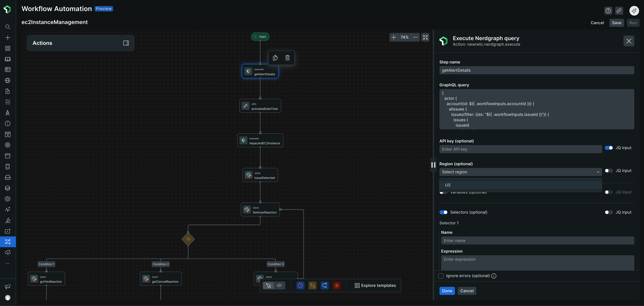Click the Preview badge next to Workflow Automation
The height and width of the screenshot is (306, 644).
click(x=104, y=9)
